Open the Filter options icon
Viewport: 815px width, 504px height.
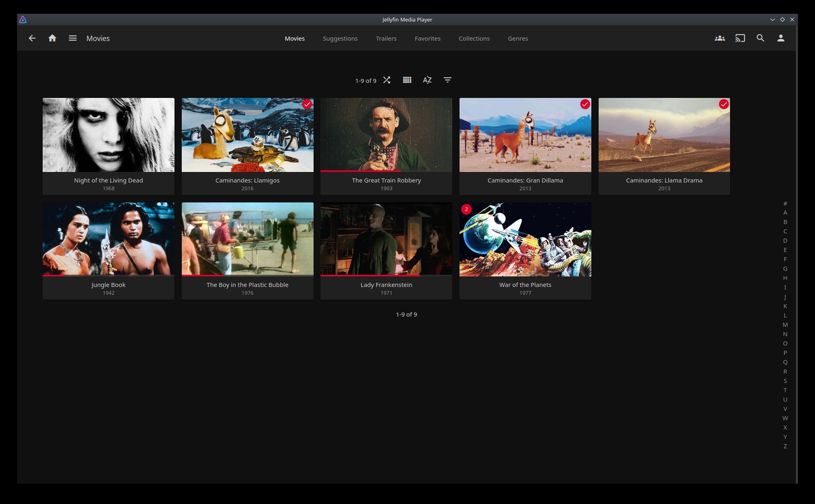(447, 80)
